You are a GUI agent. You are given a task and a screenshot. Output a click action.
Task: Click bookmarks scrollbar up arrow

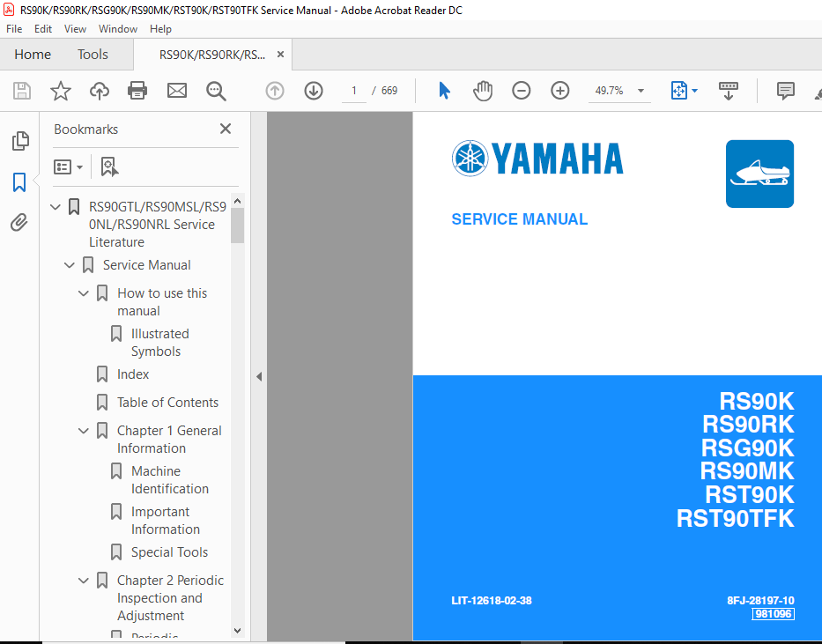tap(238, 201)
